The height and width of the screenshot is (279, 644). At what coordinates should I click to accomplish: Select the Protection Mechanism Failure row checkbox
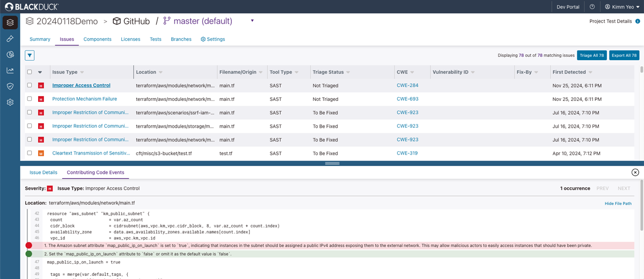[30, 99]
